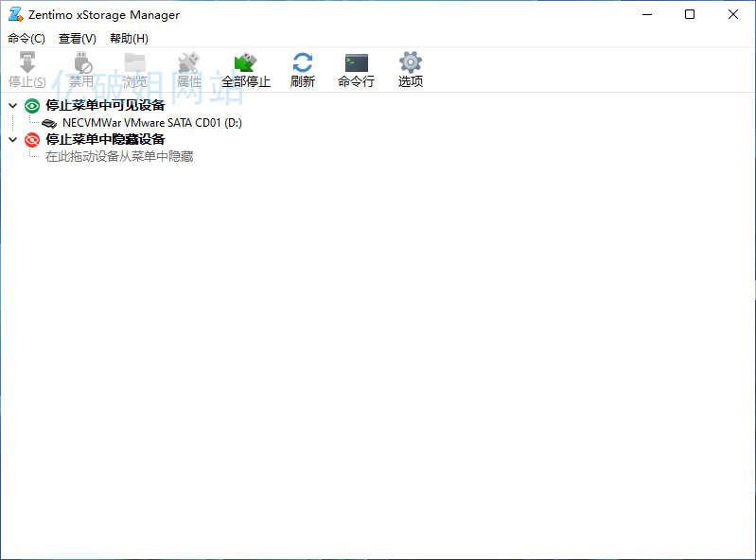The width and height of the screenshot is (756, 560).
Task: Click the drive icon beside NECVMWar VMware SATA
Action: (49, 123)
